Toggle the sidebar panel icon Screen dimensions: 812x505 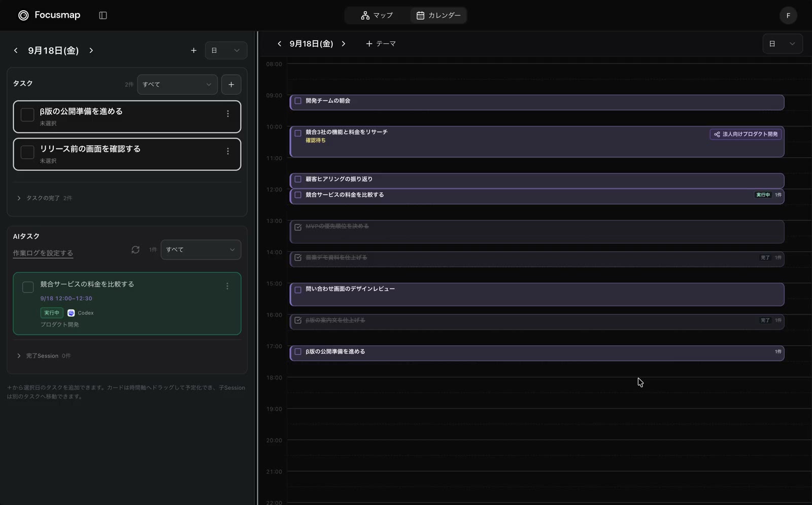(103, 15)
